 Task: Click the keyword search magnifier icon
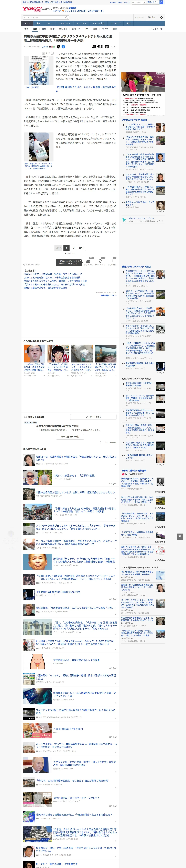66,17
